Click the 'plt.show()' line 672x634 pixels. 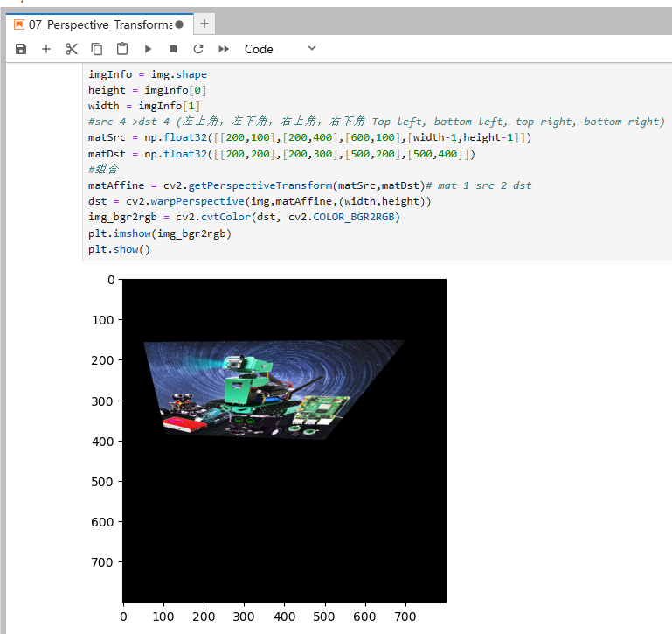119,249
